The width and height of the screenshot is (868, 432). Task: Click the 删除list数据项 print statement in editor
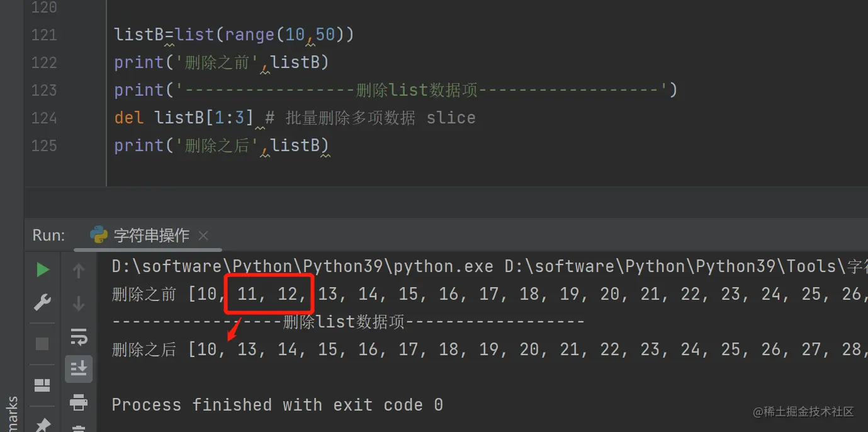tap(396, 90)
